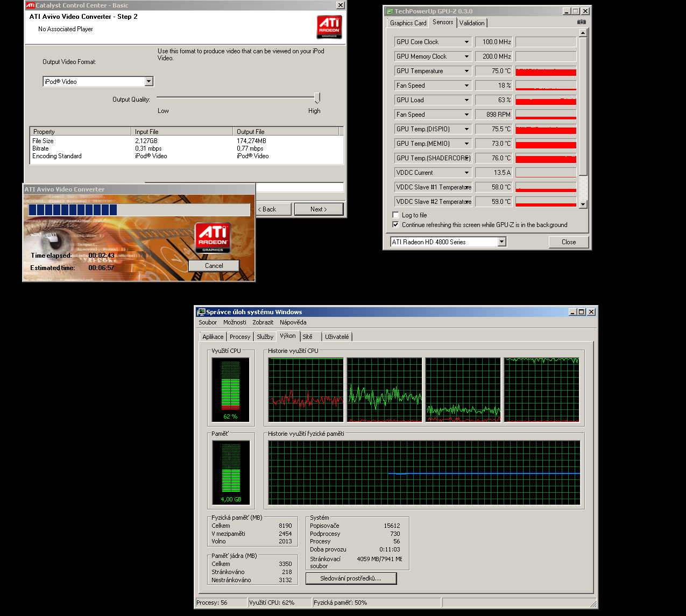The image size is (686, 616).
Task: Click the File Size row in properties table
Action: (x=186, y=141)
